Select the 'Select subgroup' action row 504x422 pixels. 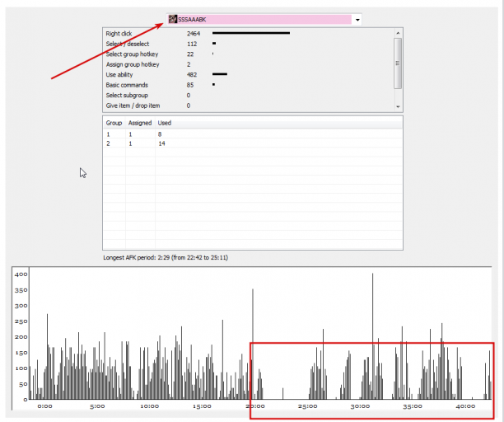248,96
